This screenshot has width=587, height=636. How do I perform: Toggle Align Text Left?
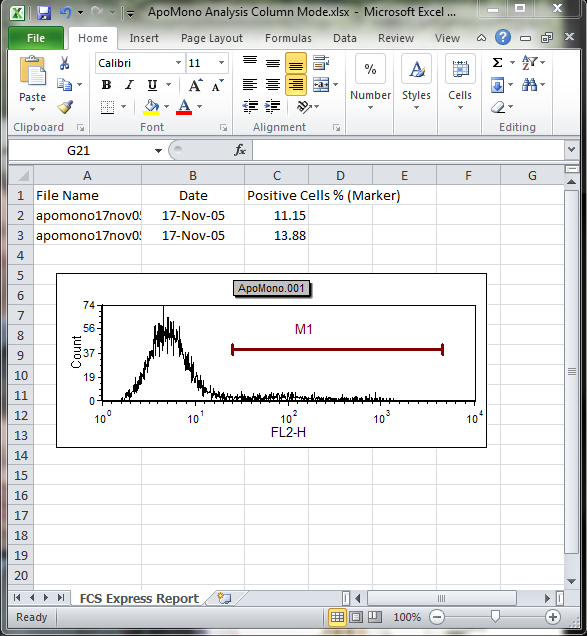250,85
